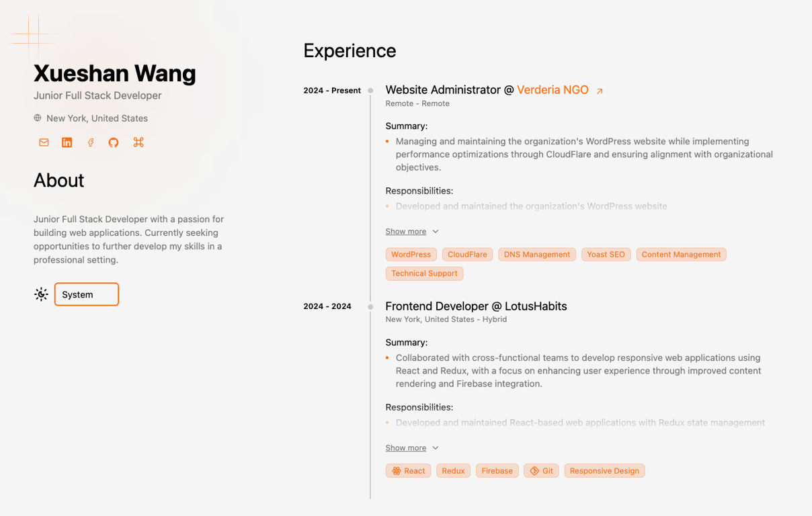The height and width of the screenshot is (516, 812).
Task: Expand Show more under Frontend Developer responsibilities
Action: pos(406,447)
